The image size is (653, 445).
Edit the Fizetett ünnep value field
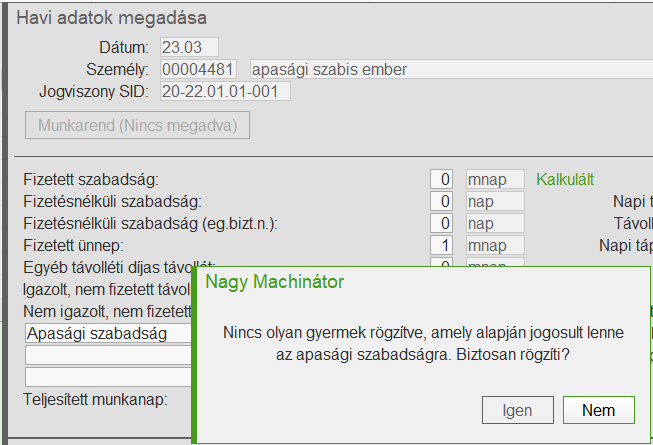coord(441,246)
